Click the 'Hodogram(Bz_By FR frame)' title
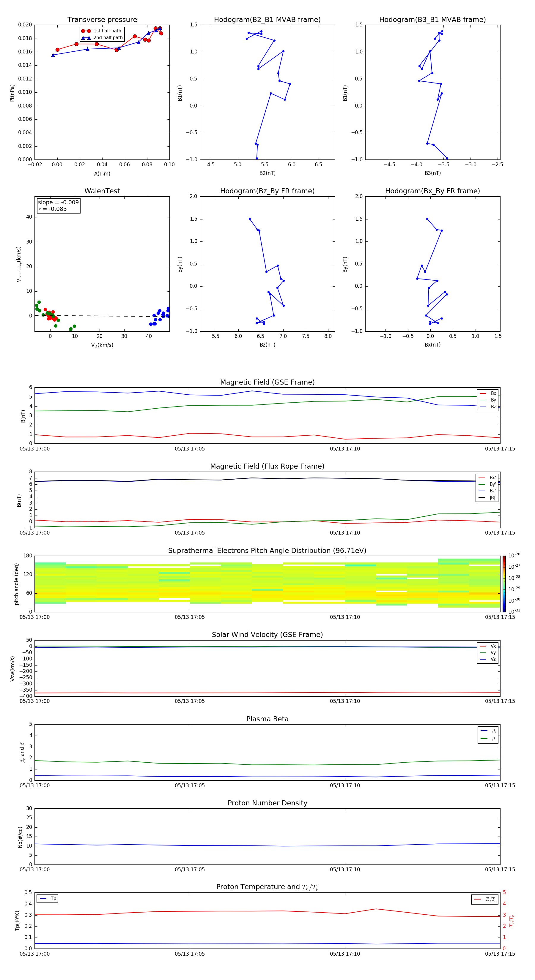Image resolution: width=535 pixels, height=980 pixels. (x=267, y=191)
